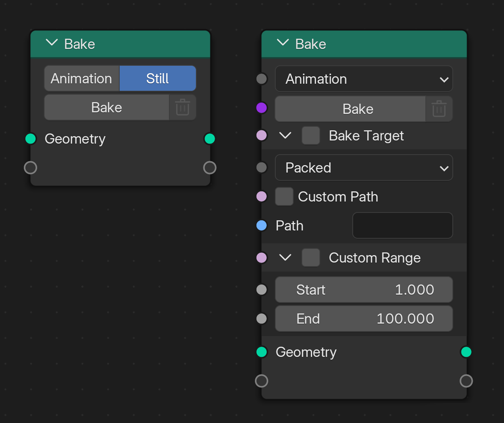Click trash icon in right Bake node
This screenshot has width=504, height=423.
[x=439, y=109]
